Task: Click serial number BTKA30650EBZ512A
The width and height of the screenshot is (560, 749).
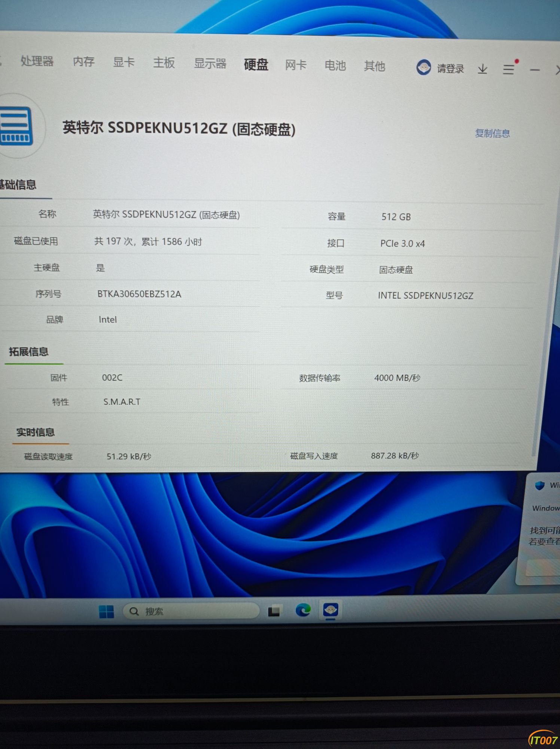Action: point(139,294)
